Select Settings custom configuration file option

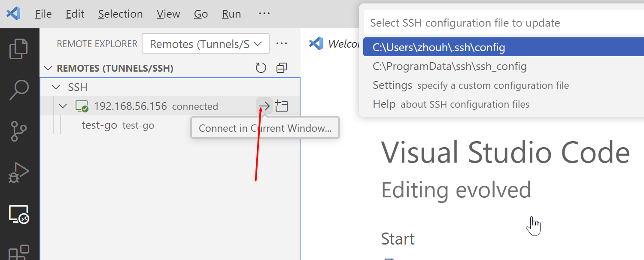click(504, 85)
